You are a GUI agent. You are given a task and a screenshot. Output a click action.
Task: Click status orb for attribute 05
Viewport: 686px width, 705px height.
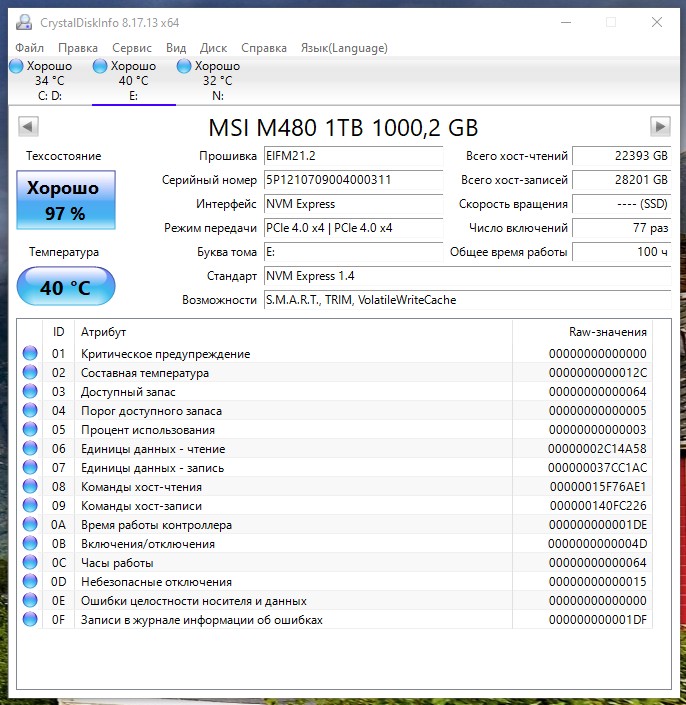(x=30, y=429)
